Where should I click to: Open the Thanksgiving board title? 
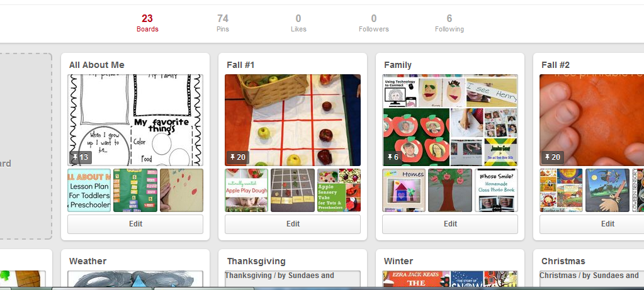point(256,261)
